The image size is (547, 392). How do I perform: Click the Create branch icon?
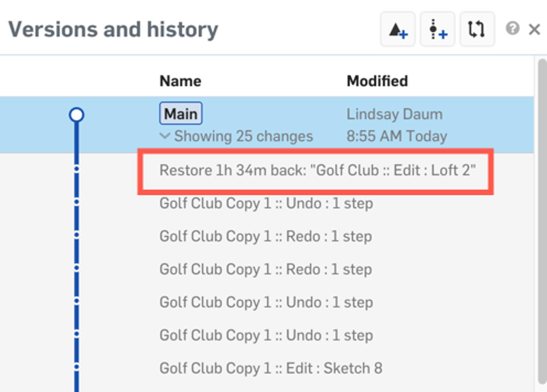click(438, 29)
